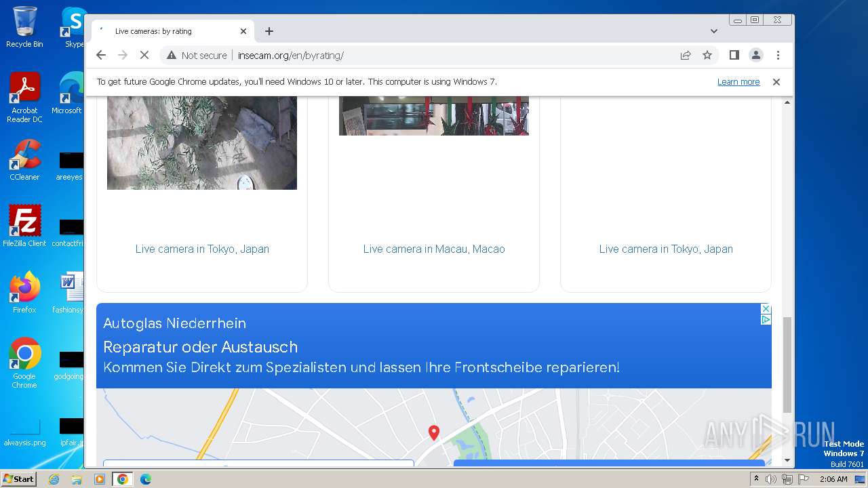
Task: Open Chrome's three-dot menu
Action: click(778, 56)
